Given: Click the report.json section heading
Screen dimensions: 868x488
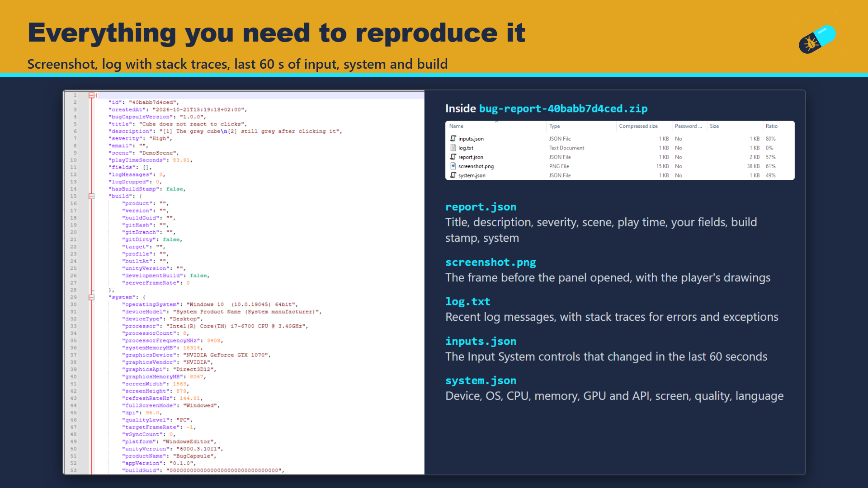Looking at the screenshot, I should coord(481,206).
